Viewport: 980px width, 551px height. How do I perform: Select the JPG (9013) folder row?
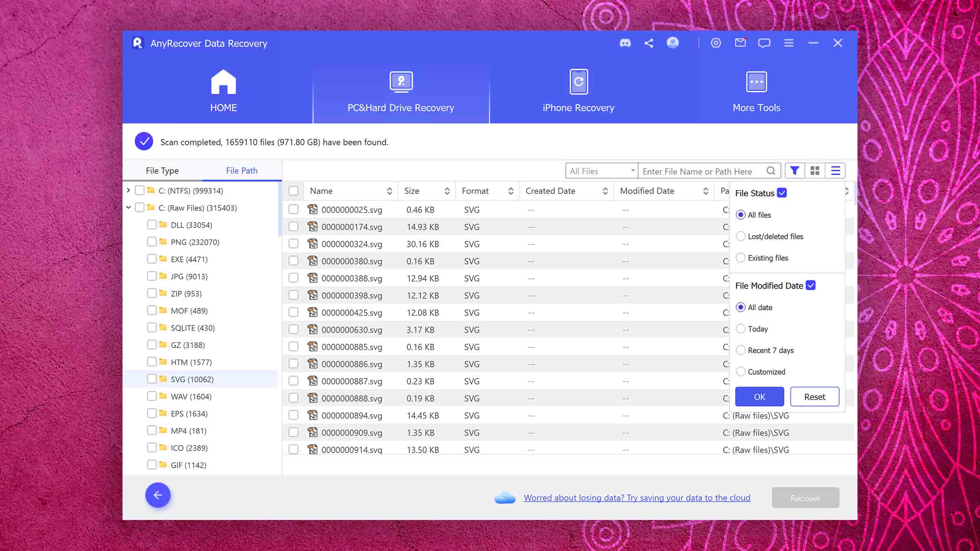point(200,276)
